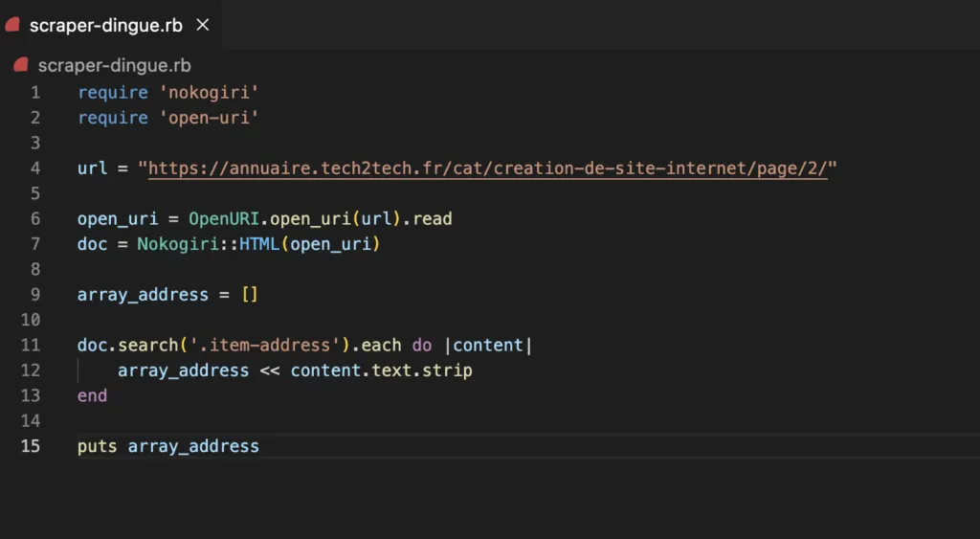This screenshot has height=539, width=980.
Task: Click puts keyword on line 15
Action: point(97,446)
